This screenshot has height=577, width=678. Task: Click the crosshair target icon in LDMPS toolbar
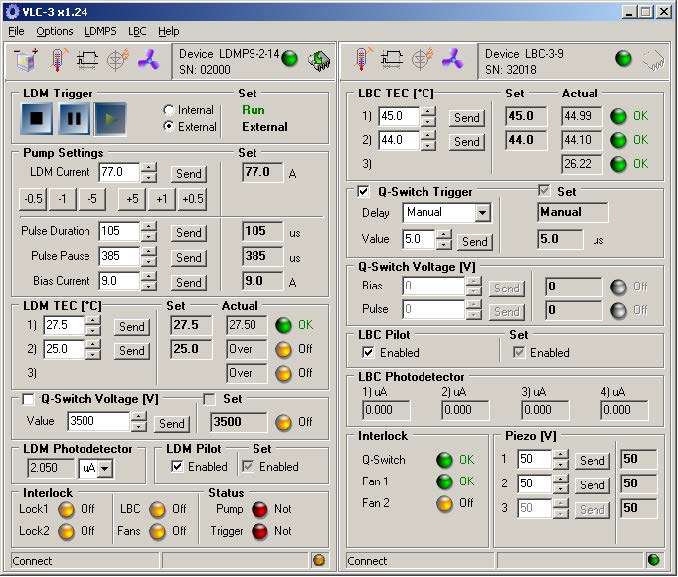[x=118, y=60]
